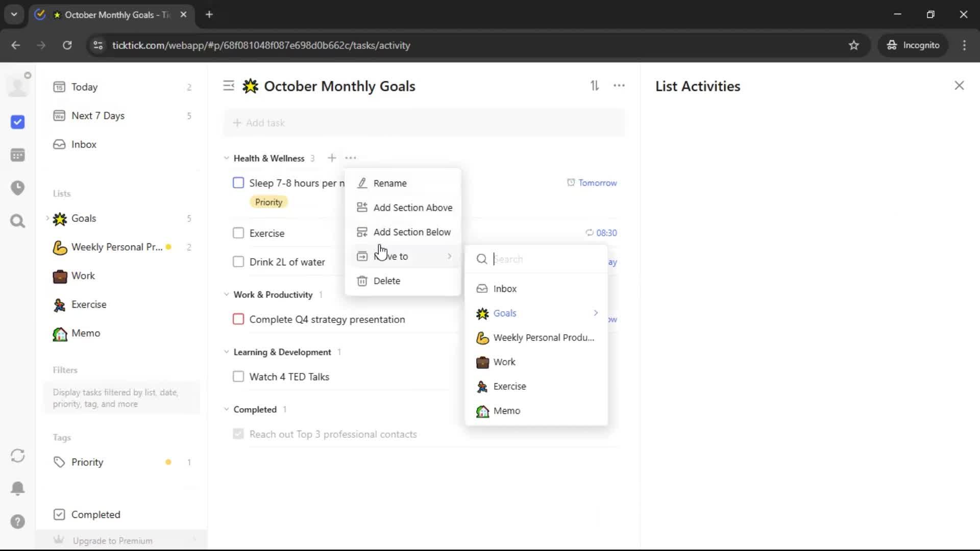Viewport: 980px width, 551px height.
Task: Collapse the Work & Productivity section
Action: (227, 294)
